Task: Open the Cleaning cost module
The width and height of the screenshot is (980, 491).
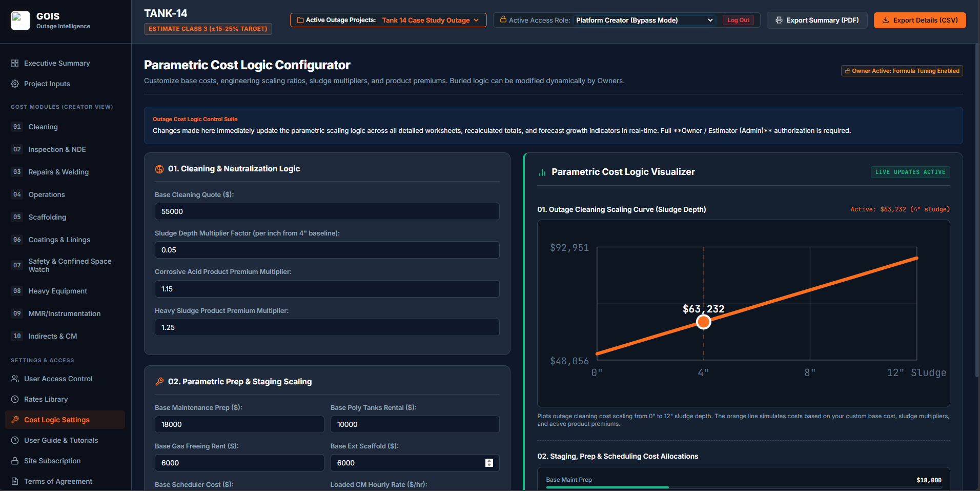Action: coord(65,127)
